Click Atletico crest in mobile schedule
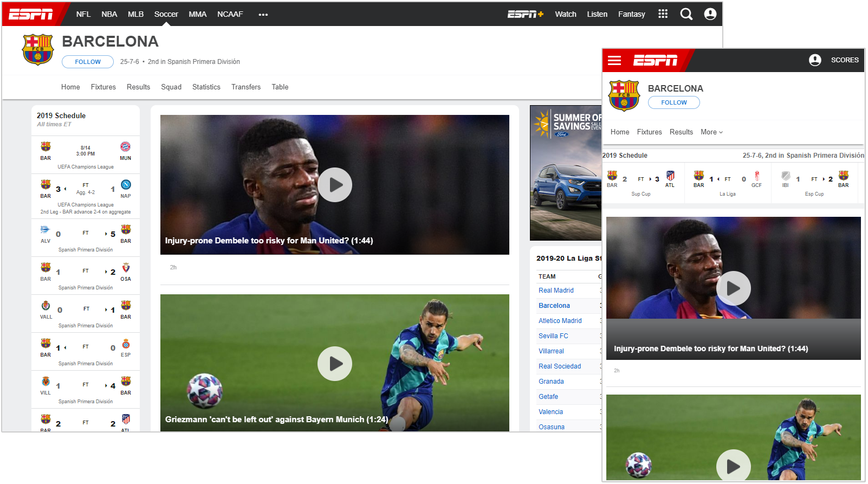The width and height of the screenshot is (868, 484). point(670,176)
